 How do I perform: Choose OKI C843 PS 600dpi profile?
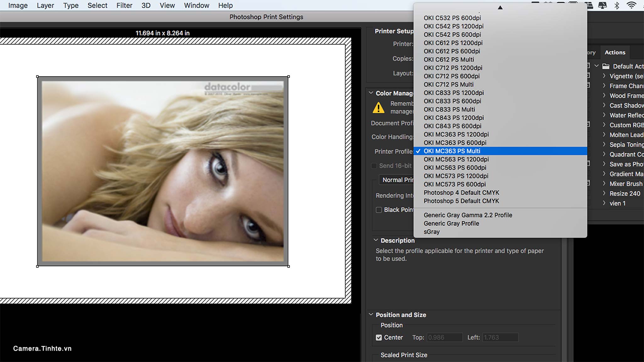point(500,126)
